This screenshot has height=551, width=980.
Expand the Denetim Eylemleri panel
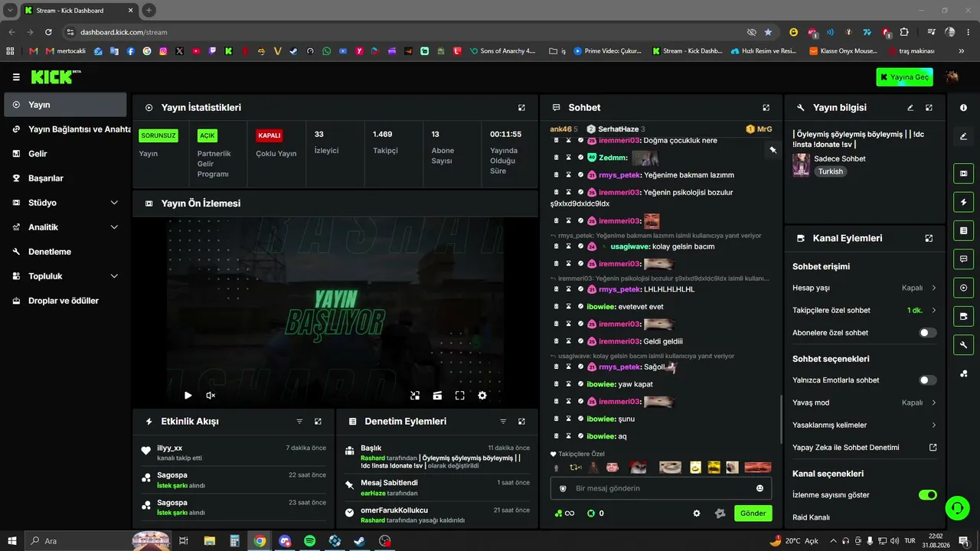[521, 422]
